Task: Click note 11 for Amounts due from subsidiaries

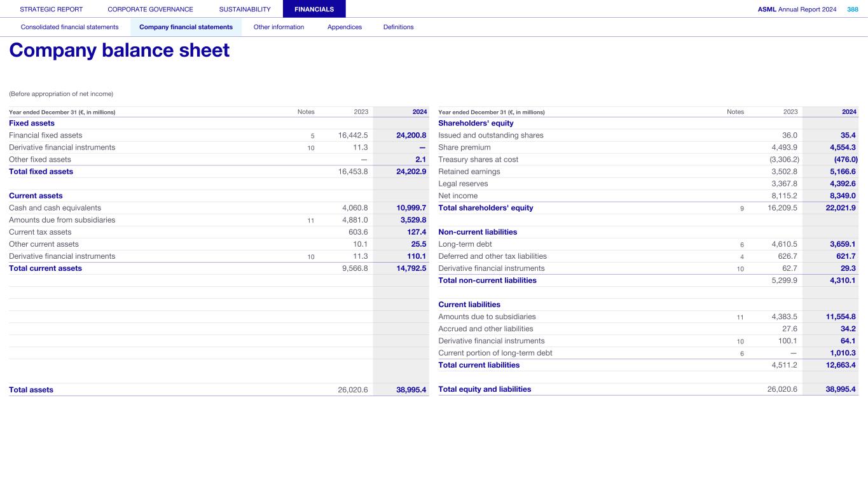Action: pyautogui.click(x=311, y=221)
